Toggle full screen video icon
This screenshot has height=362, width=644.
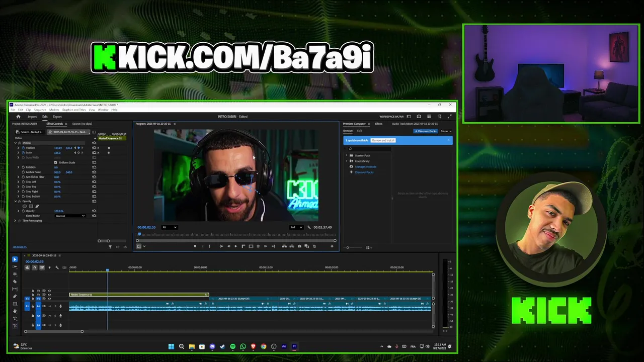tap(449, 117)
